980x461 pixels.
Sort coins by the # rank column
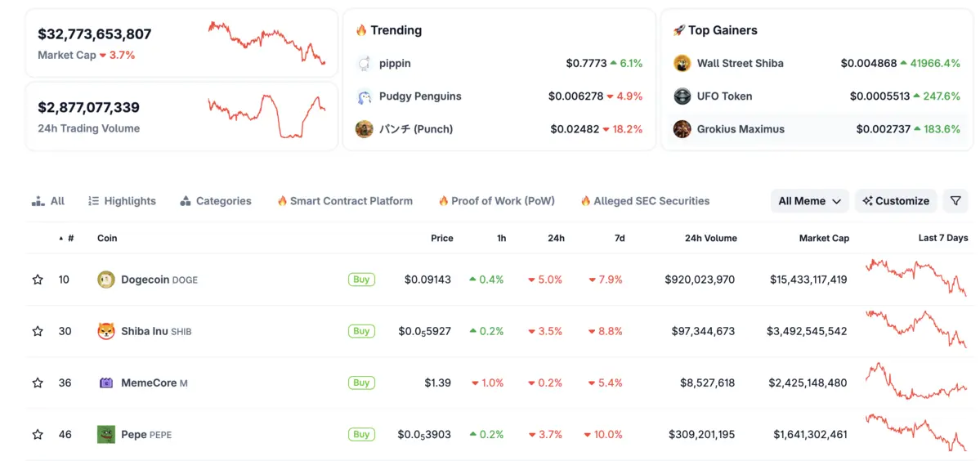[x=69, y=239]
